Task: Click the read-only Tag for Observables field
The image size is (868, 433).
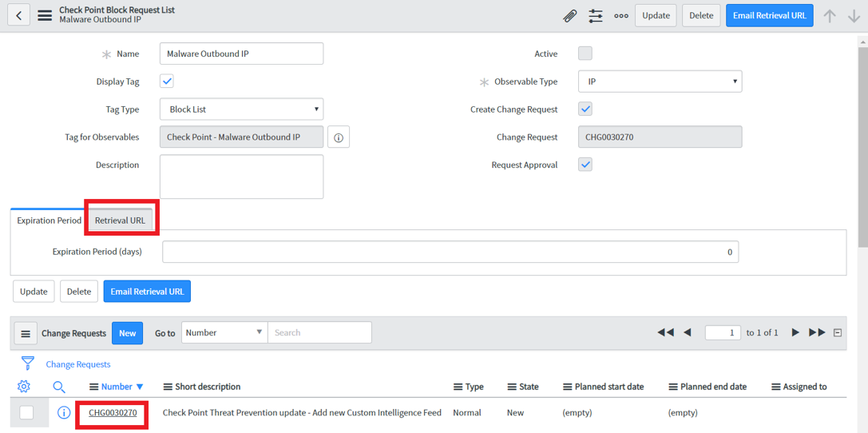Action: pos(241,137)
